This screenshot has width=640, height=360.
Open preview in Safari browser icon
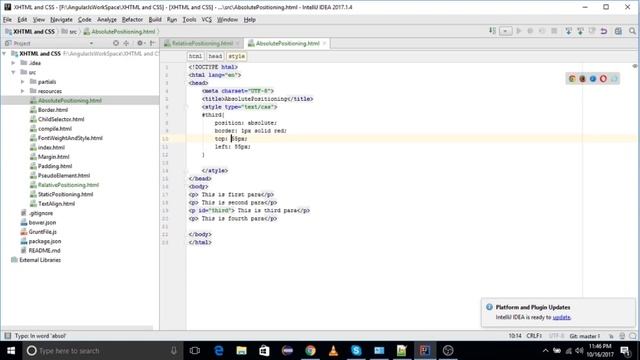pyautogui.click(x=593, y=79)
